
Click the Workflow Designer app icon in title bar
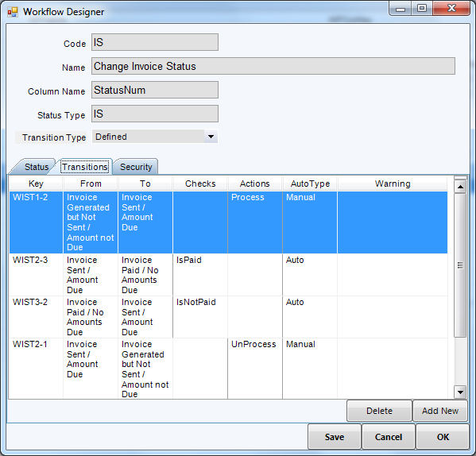[x=13, y=12]
